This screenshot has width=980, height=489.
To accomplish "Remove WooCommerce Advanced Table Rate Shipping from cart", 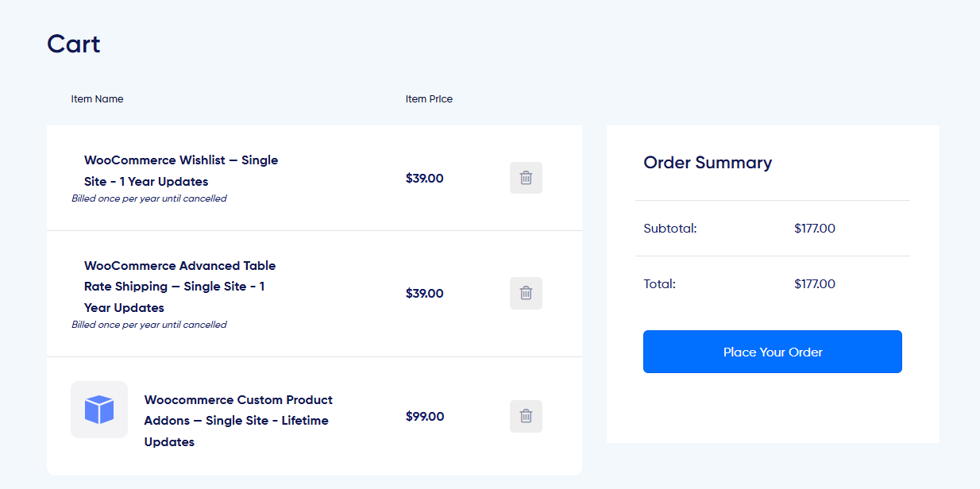I will 526,293.
